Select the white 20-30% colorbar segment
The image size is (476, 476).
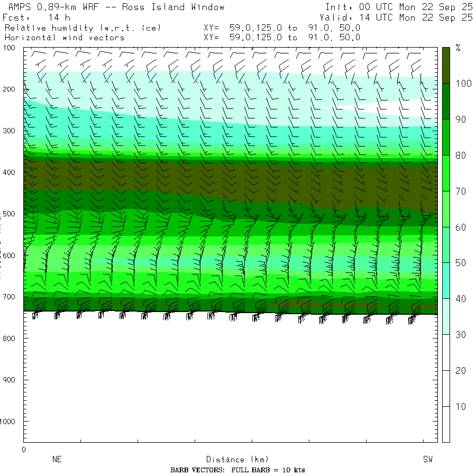click(446, 352)
